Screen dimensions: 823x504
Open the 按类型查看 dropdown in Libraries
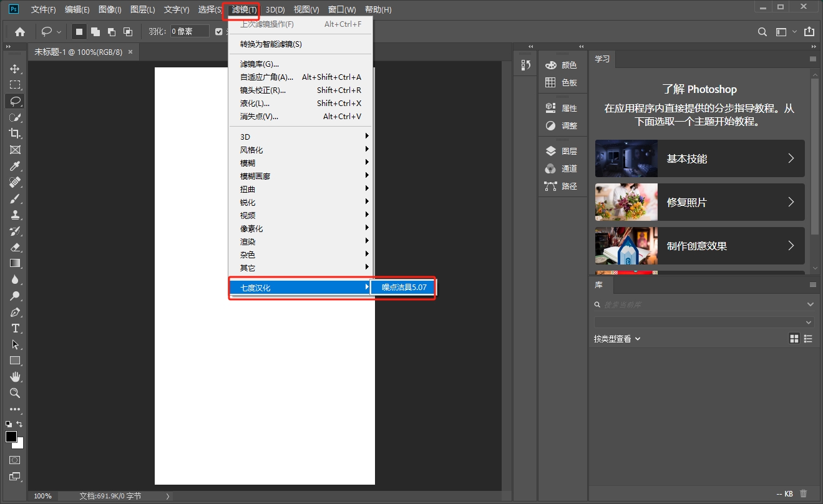616,338
